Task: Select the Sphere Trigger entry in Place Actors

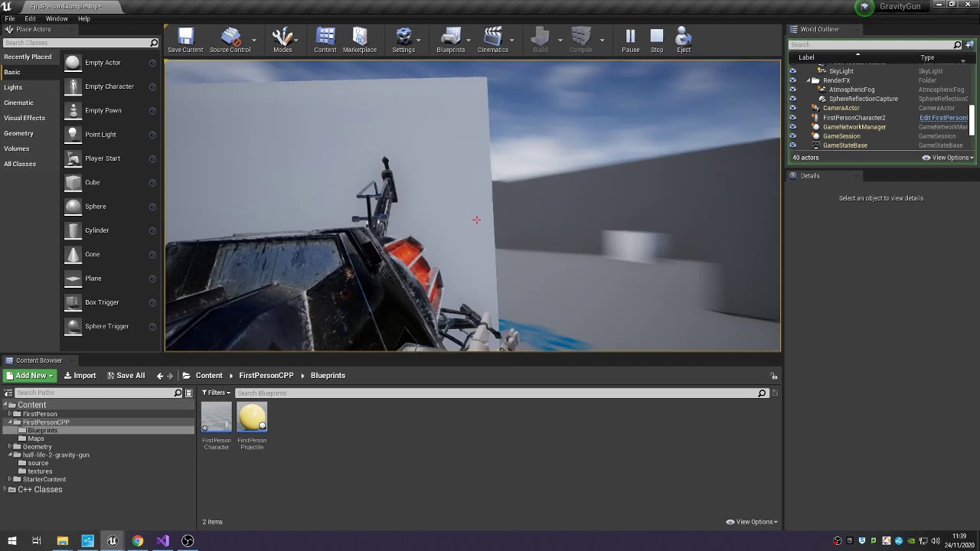Action: (x=110, y=326)
